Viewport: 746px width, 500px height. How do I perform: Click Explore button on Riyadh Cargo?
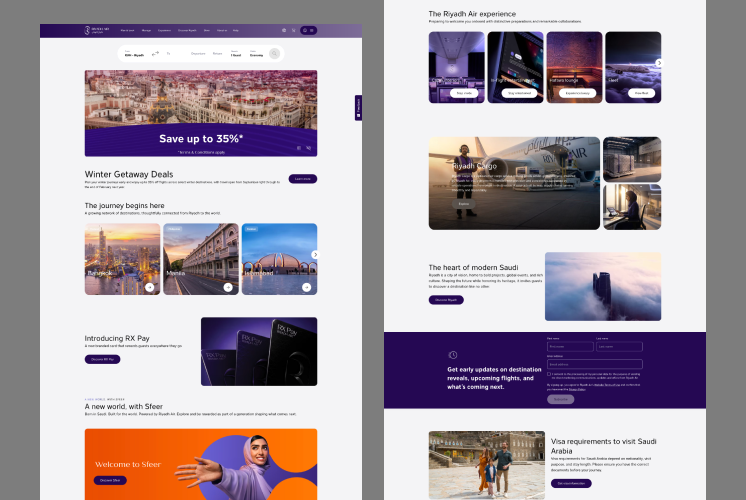(463, 204)
